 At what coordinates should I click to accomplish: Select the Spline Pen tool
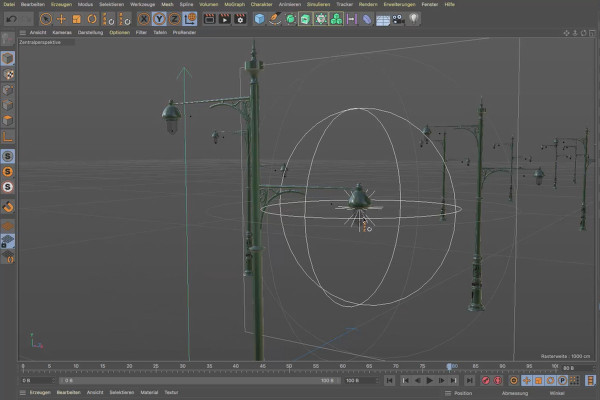[x=275, y=19]
